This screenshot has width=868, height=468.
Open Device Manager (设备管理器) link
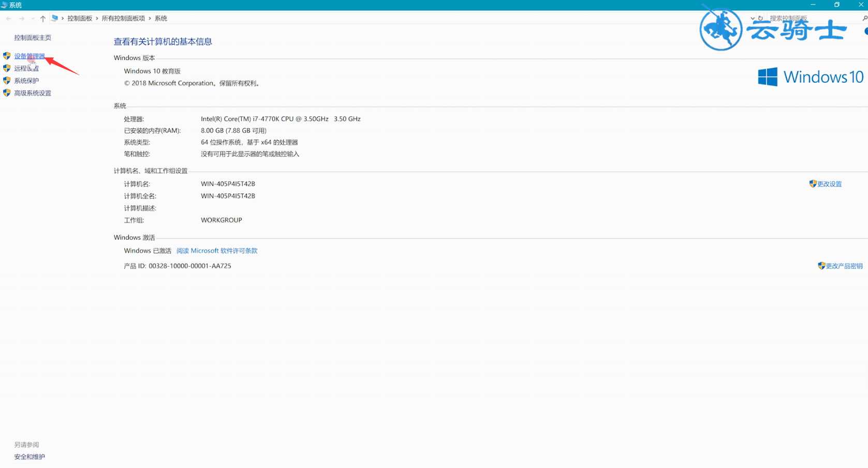click(x=30, y=56)
